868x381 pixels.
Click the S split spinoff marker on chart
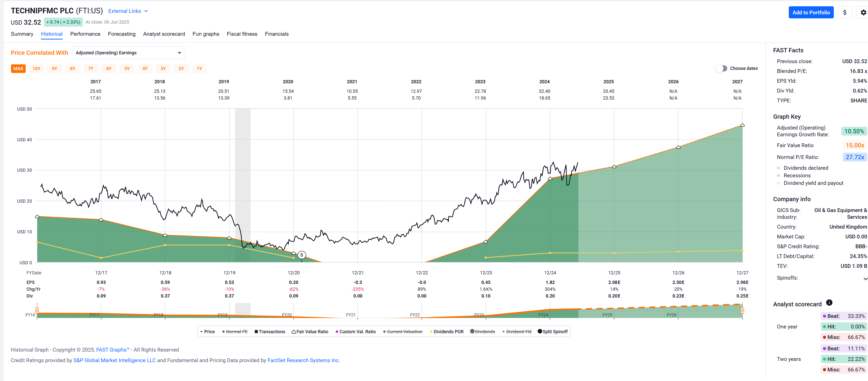coord(301,255)
